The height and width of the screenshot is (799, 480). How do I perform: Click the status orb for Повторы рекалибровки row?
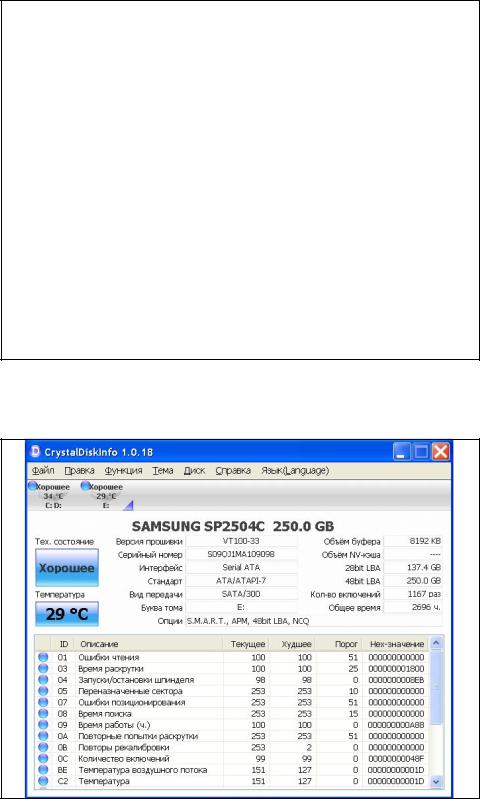click(43, 748)
